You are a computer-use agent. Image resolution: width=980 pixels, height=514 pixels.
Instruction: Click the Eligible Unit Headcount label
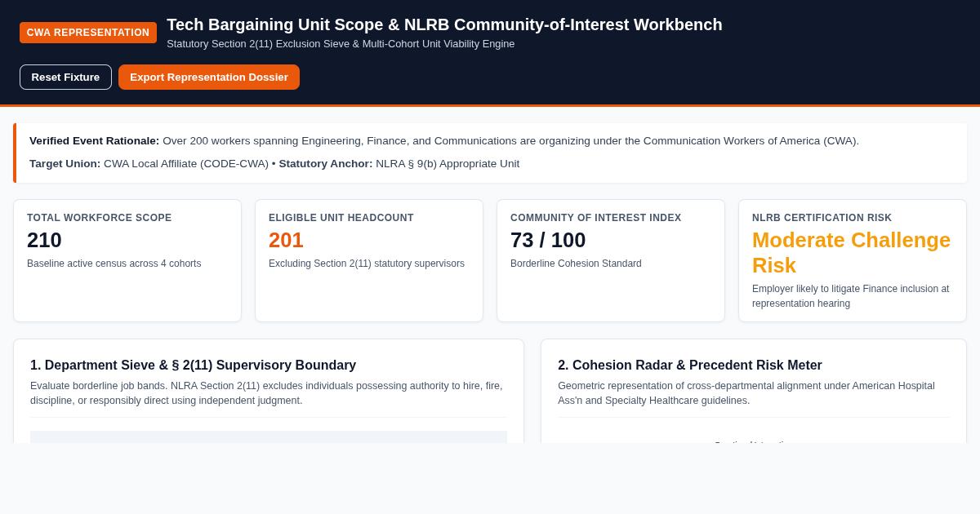(x=341, y=218)
